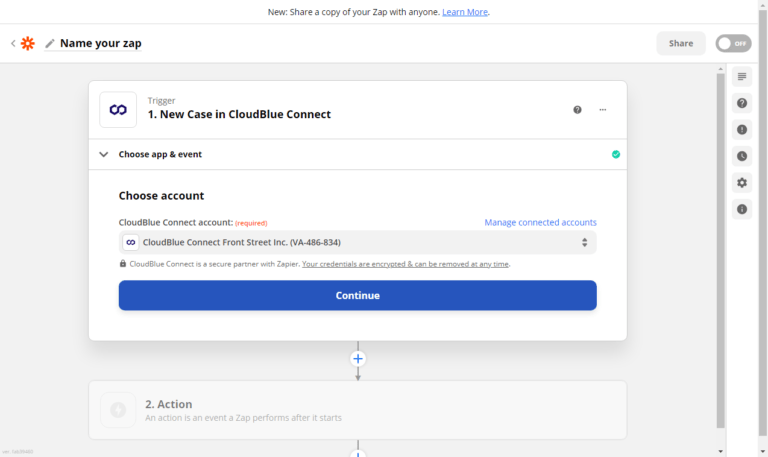Click the Action step lightning bolt icon

[x=118, y=410]
